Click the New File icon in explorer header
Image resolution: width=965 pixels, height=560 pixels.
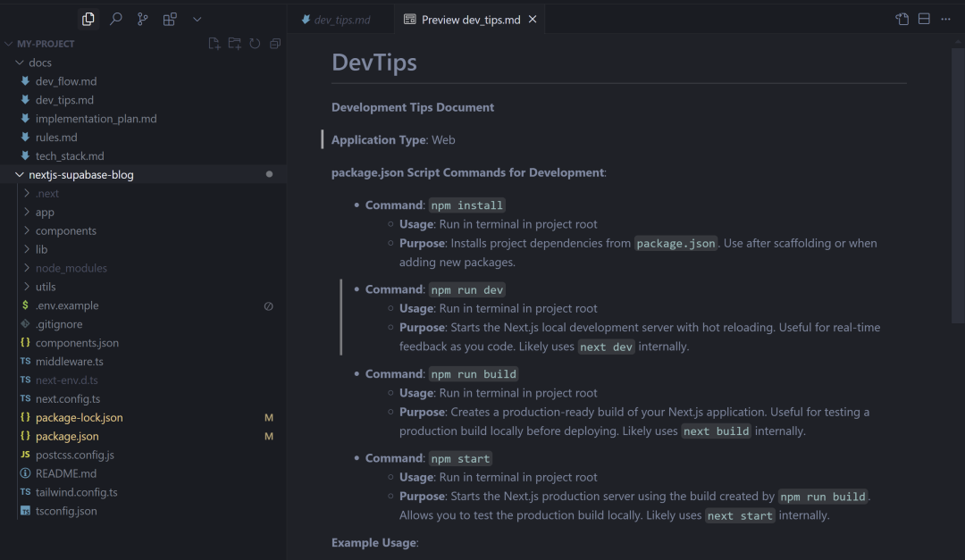click(x=214, y=44)
